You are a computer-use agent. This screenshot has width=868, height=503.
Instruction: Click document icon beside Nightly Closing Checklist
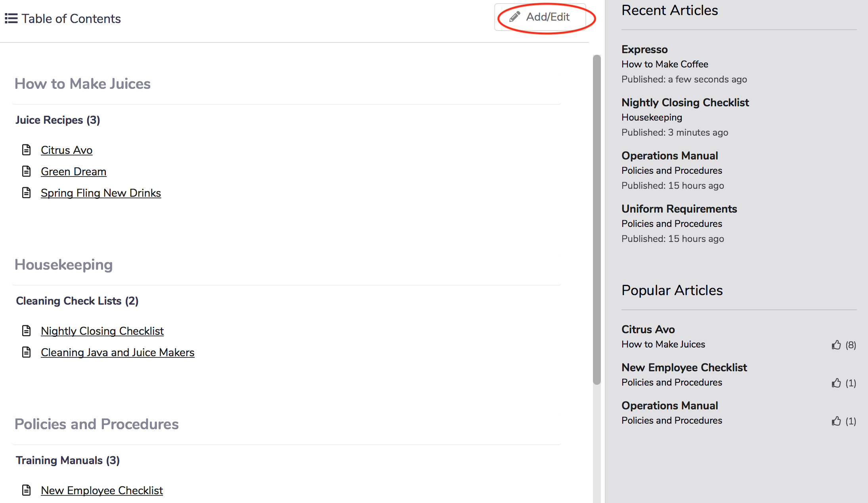pos(27,331)
